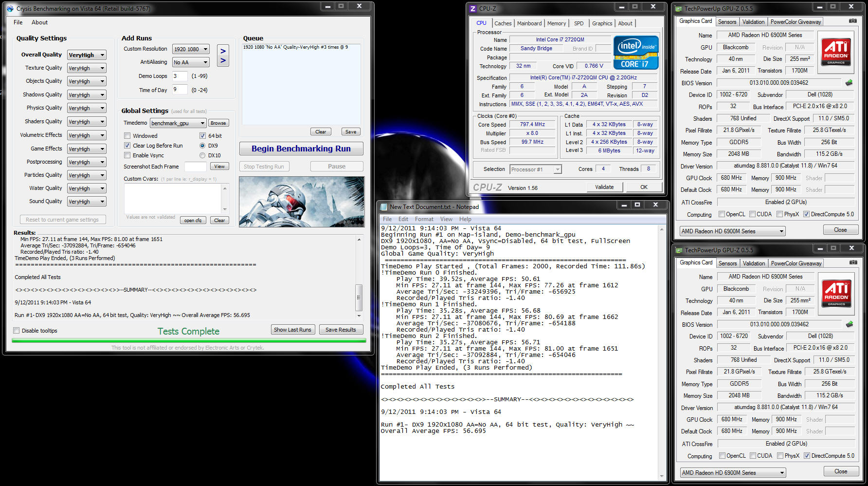Click the Intel Core i7 logo in CPU-Z

pyautogui.click(x=636, y=53)
